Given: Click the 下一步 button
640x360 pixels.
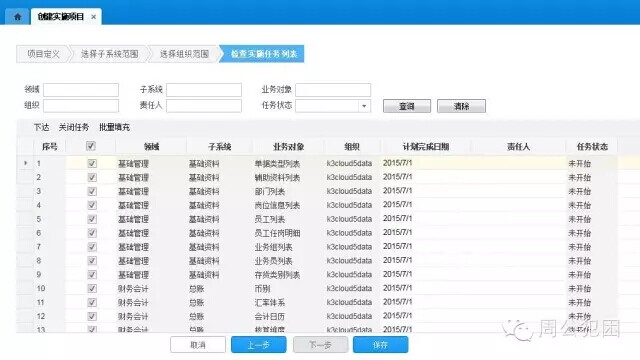Looking at the screenshot, I should [x=320, y=345].
